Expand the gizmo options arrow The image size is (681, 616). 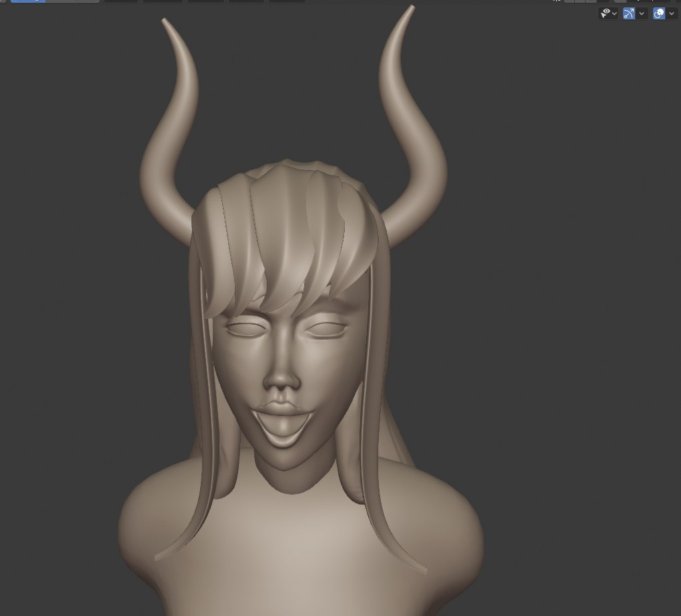[x=642, y=13]
